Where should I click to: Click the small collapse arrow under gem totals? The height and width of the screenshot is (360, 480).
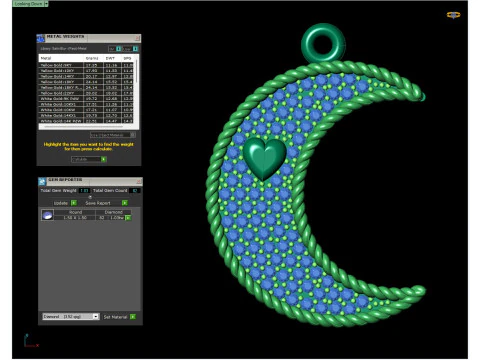pyautogui.click(x=90, y=197)
